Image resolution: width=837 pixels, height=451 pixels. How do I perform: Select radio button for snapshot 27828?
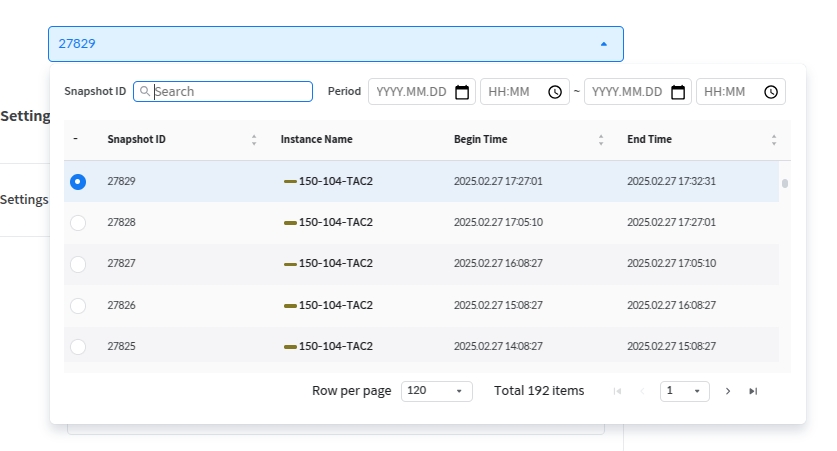(x=78, y=223)
